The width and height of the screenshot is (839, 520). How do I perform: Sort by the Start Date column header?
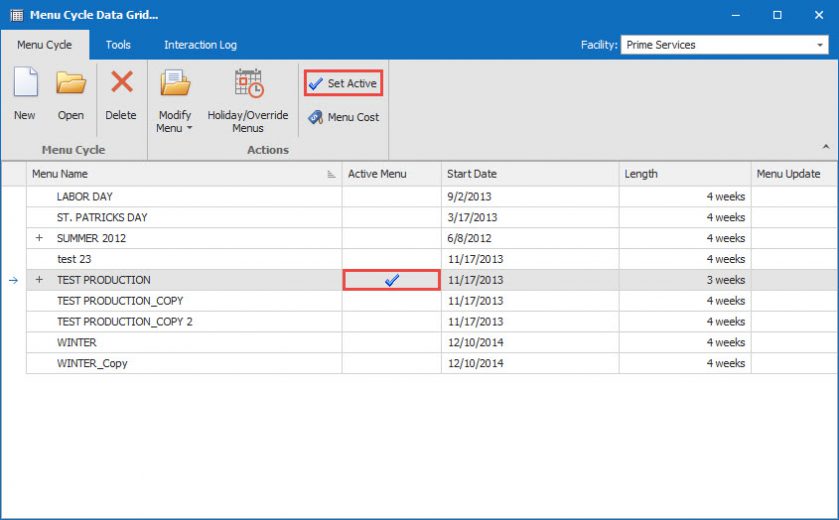[x=530, y=174]
